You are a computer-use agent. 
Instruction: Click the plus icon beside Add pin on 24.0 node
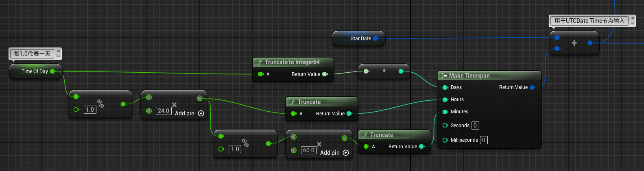coord(201,113)
